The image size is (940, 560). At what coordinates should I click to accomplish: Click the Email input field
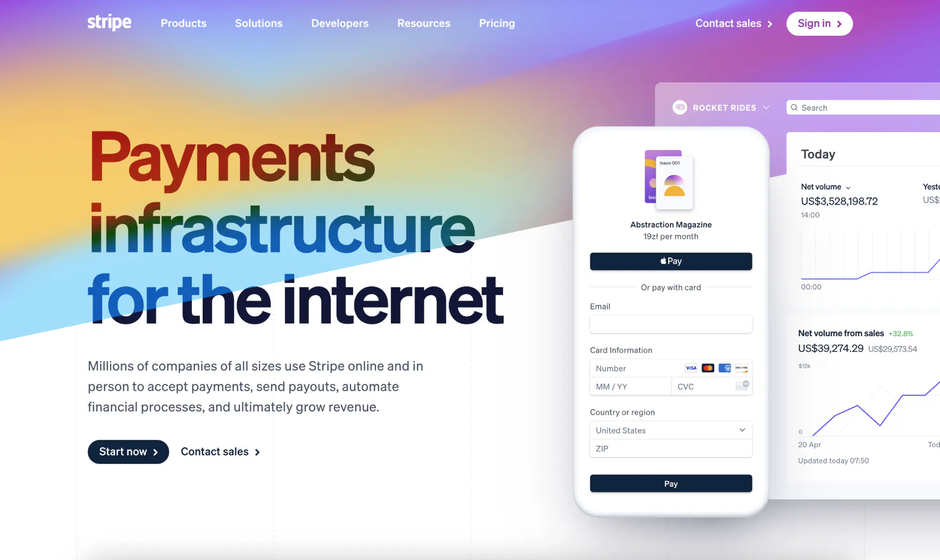[670, 324]
